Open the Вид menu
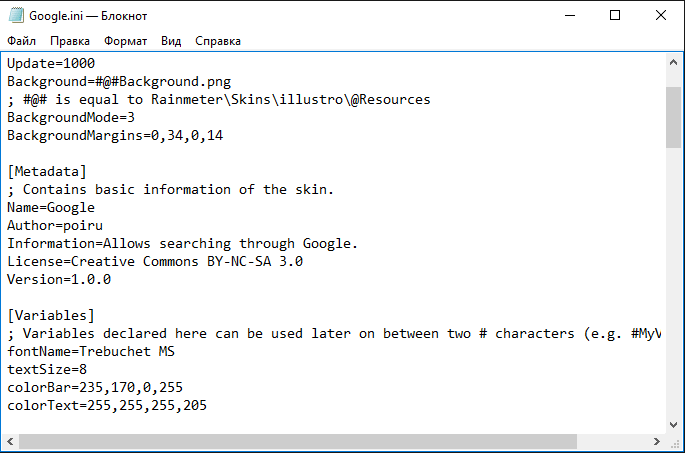The image size is (685, 453). pos(171,41)
